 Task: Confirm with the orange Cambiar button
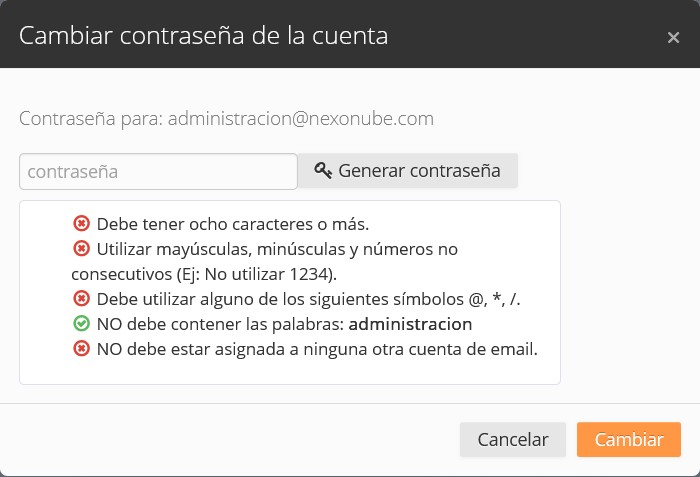tap(628, 440)
